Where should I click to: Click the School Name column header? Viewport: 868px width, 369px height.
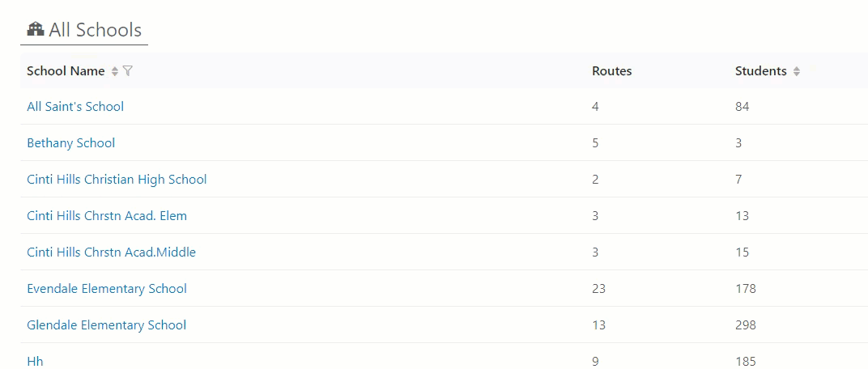[x=66, y=71]
